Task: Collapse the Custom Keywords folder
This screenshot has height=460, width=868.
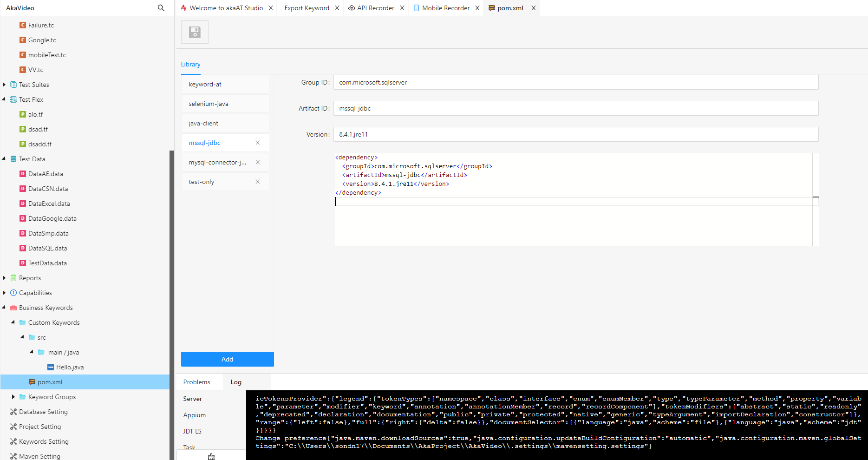Action: [x=13, y=322]
